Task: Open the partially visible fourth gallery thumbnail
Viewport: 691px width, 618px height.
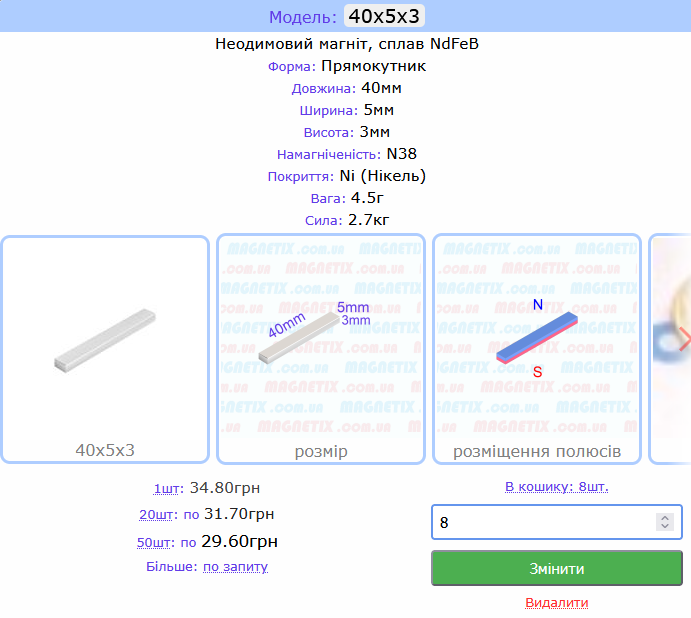Action: click(x=670, y=349)
